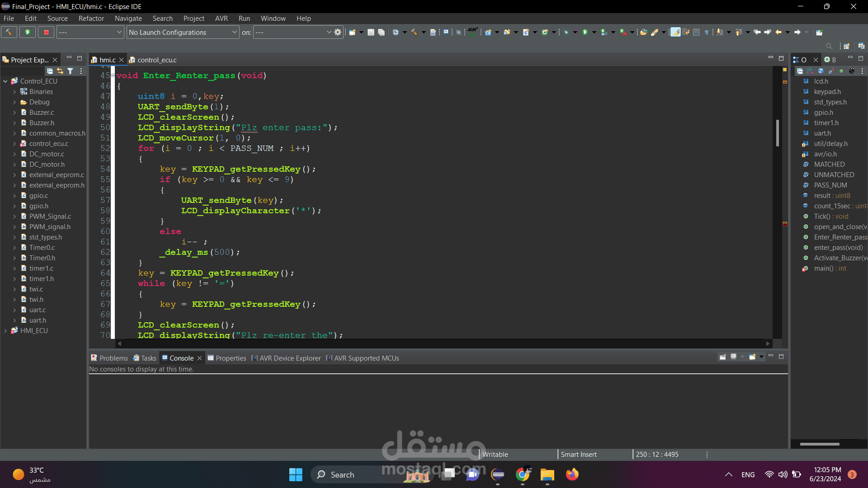
Task: Click the Debug bug toolbar icon
Action: pyautogui.click(x=566, y=32)
